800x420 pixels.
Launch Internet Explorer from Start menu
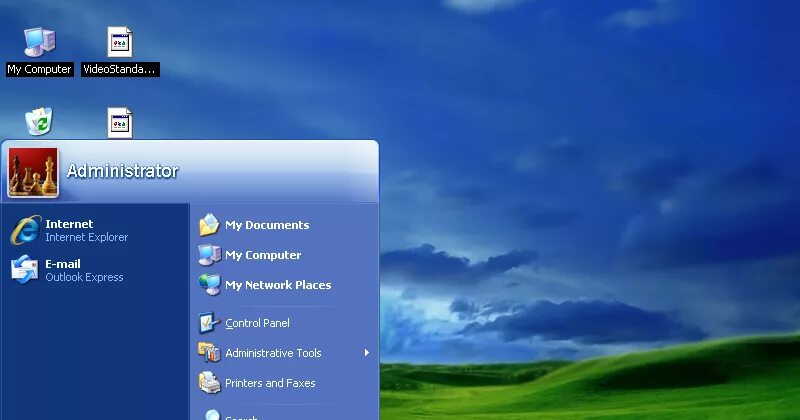coord(26,230)
